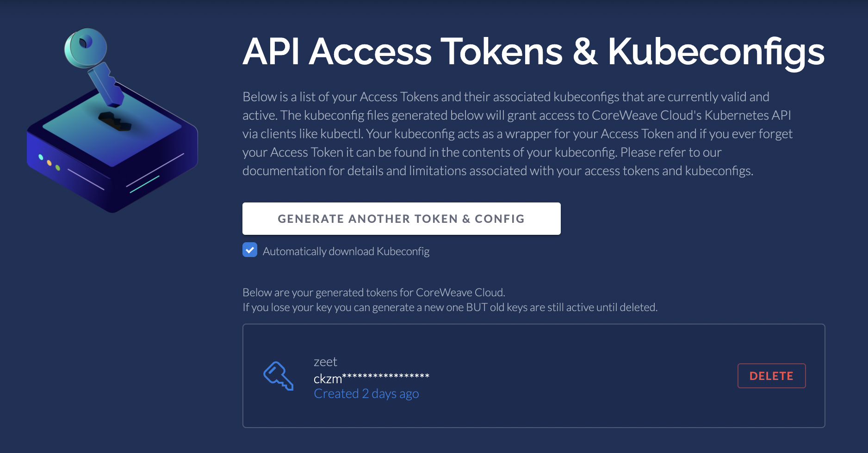Click the indicator lights on the box
The height and width of the screenshot is (453, 868).
[x=49, y=162]
